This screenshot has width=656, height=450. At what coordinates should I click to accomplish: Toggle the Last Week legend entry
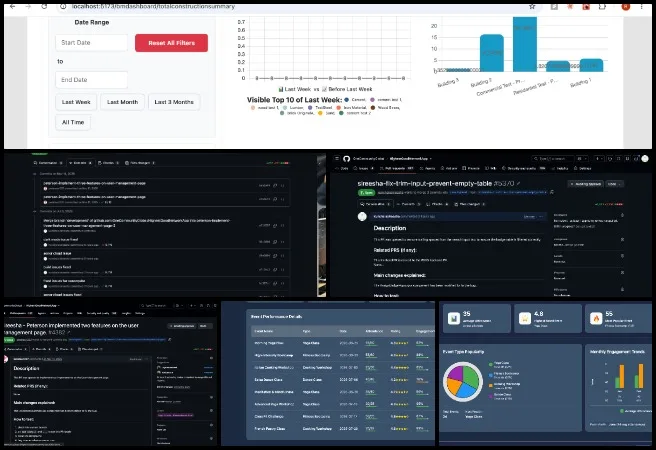pos(296,89)
